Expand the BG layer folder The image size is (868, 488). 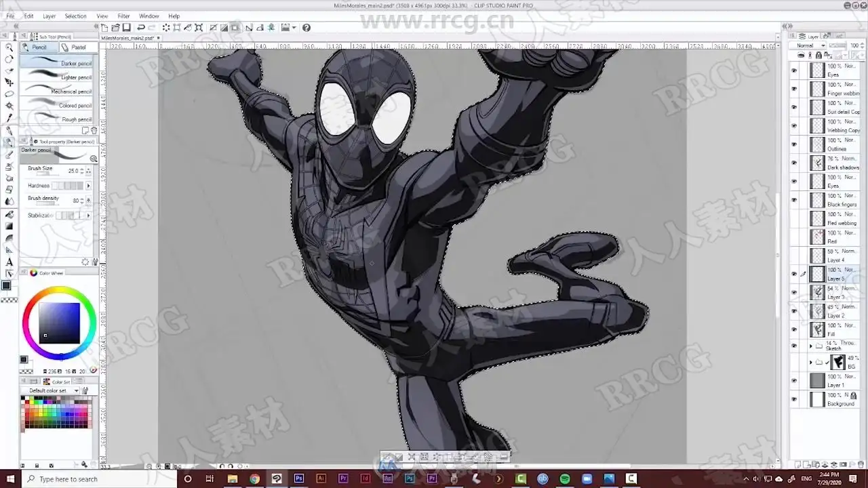811,363
